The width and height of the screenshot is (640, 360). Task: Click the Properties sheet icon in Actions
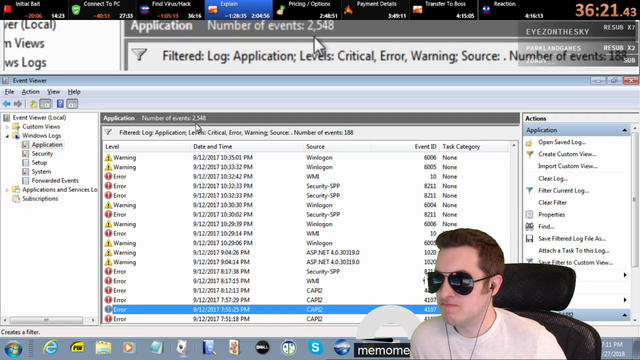point(529,215)
